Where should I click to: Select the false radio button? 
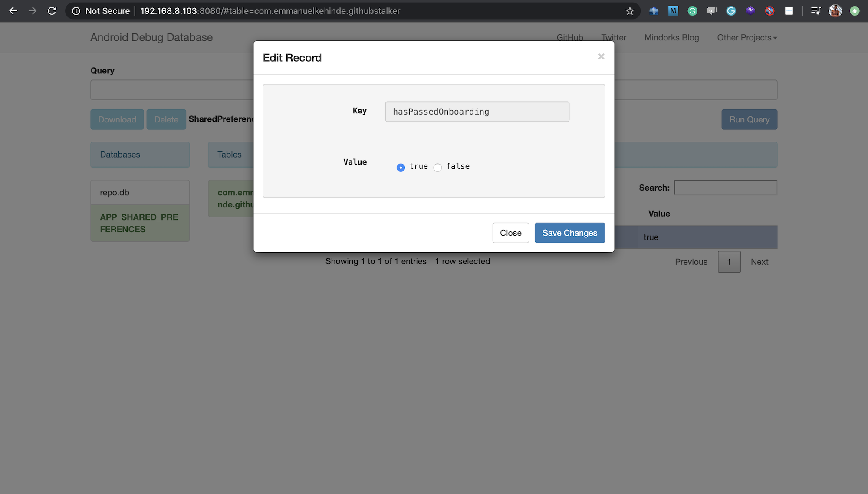437,167
